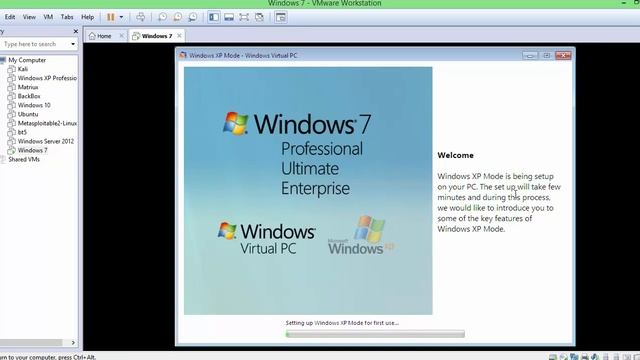Screen dimensions: 640x360
Task: Toggle the console view icon
Action: 281,17
